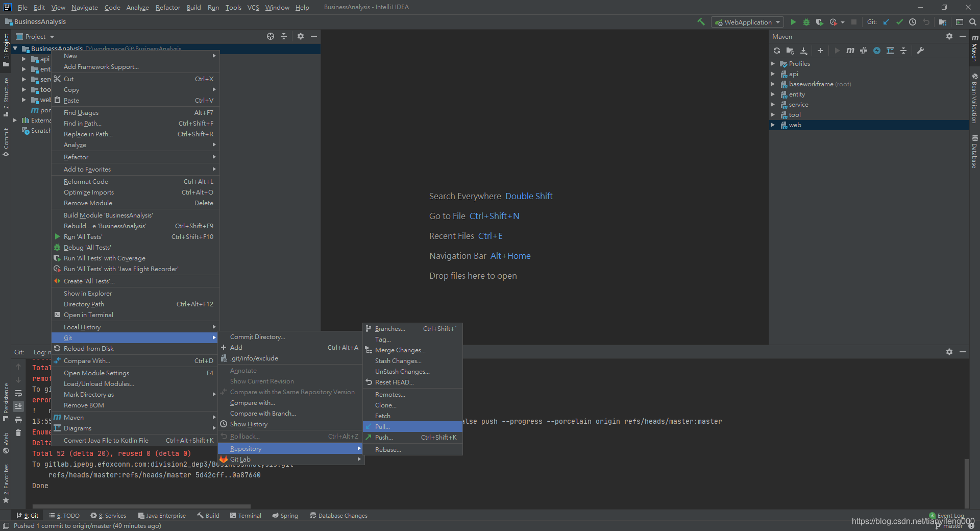Screen dimensions: 980x531
Task: Open Database Changes bottom tab
Action: (339, 516)
